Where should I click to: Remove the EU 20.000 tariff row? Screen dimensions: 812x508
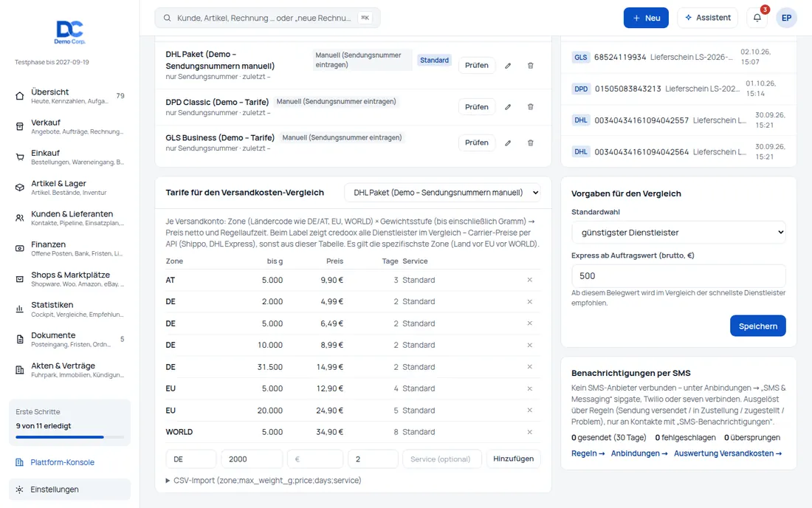(529, 411)
